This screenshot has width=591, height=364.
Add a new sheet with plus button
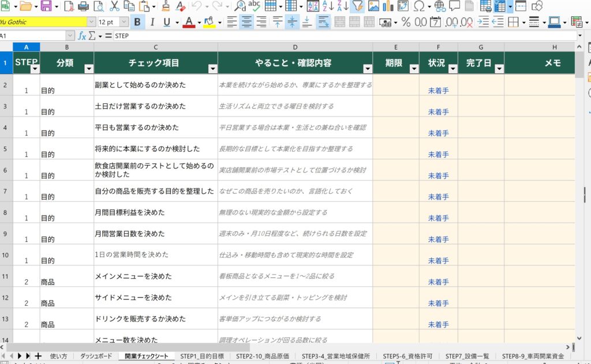pyautogui.click(x=38, y=356)
